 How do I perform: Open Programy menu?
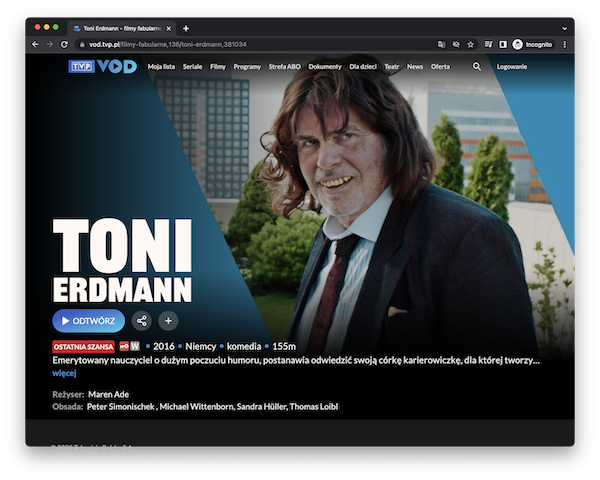click(x=247, y=67)
